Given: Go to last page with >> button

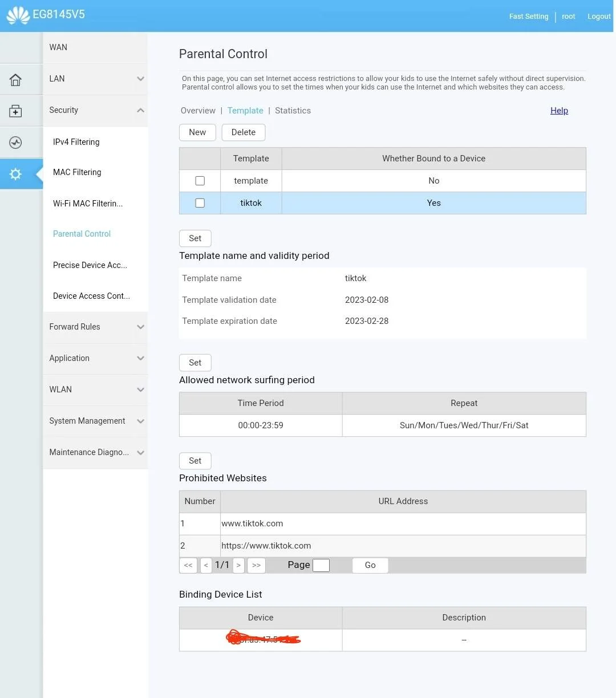Looking at the screenshot, I should point(256,565).
